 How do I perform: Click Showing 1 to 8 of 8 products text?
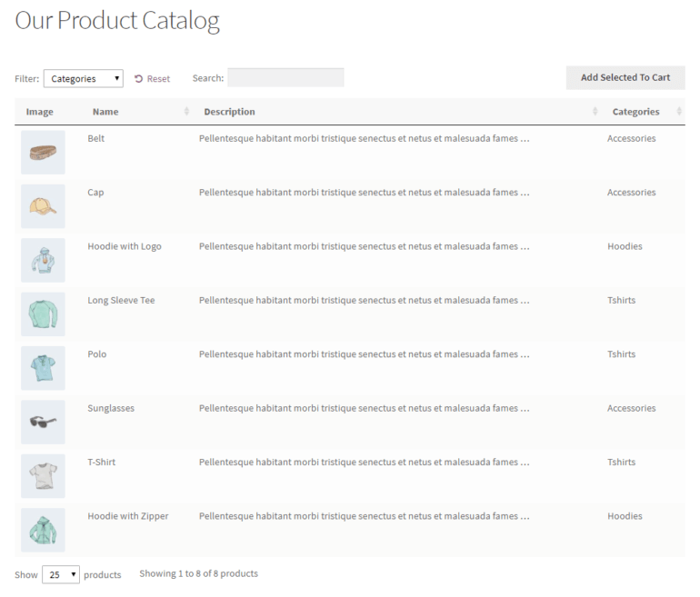point(199,573)
